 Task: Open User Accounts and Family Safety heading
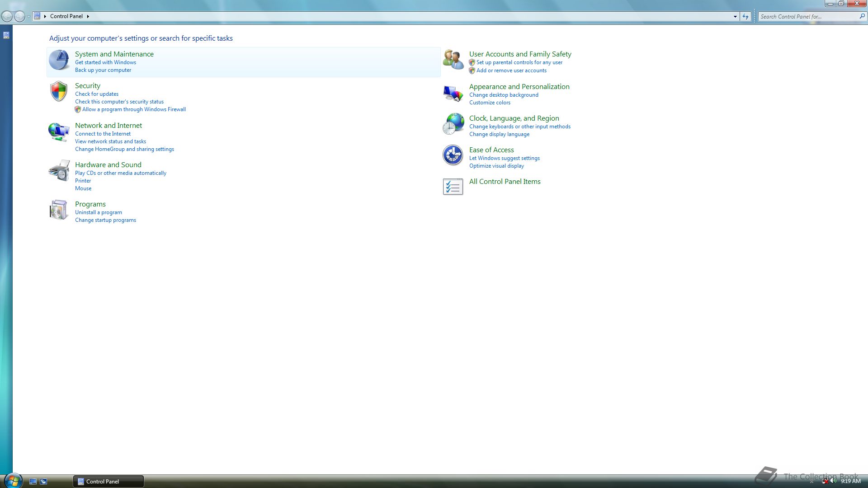pos(520,54)
